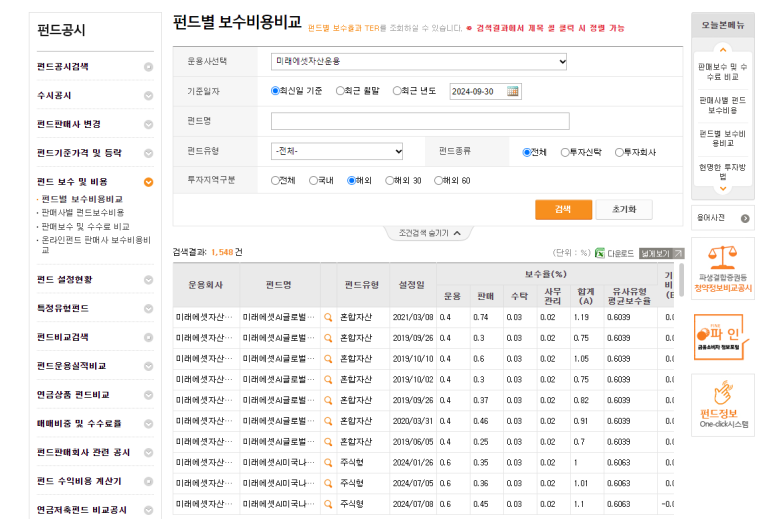This screenshot has height=519, width=773.
Task: Focus the 펀드명 text input field
Action: click(x=420, y=121)
